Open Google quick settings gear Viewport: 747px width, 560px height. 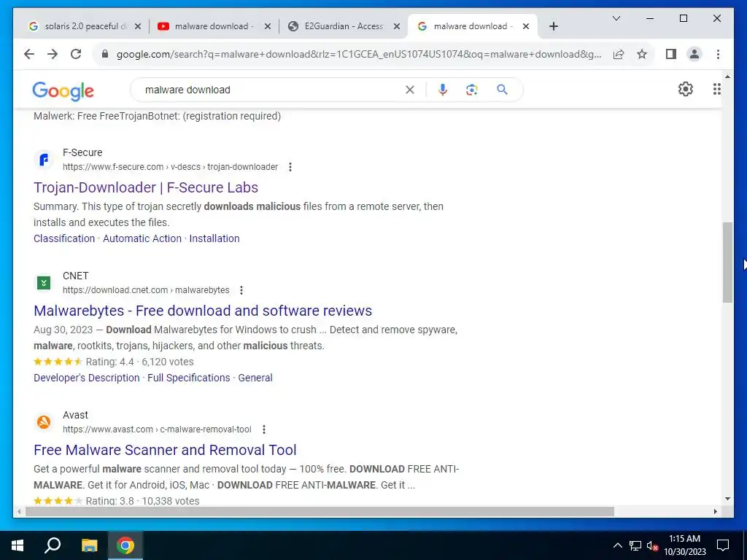pyautogui.click(x=685, y=89)
